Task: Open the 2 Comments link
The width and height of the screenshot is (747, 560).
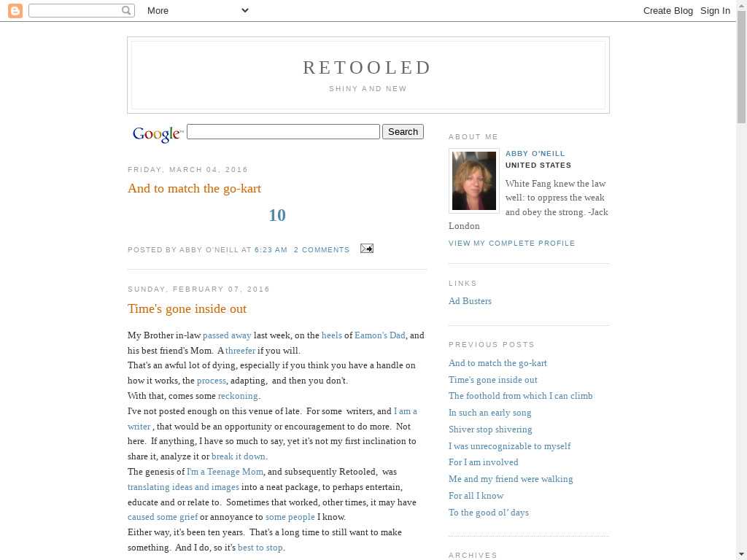Action: 322,249
